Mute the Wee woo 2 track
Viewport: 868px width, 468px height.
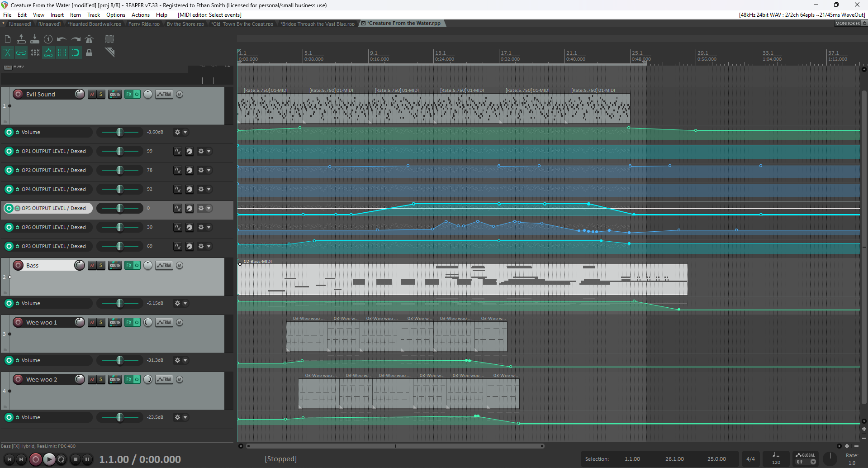click(x=92, y=379)
